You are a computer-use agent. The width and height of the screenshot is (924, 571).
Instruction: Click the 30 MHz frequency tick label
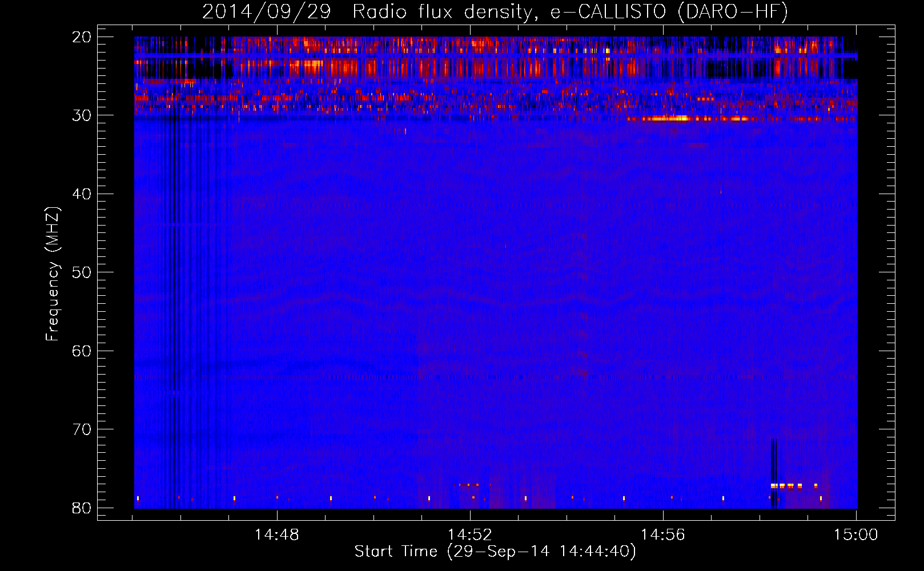[82, 115]
